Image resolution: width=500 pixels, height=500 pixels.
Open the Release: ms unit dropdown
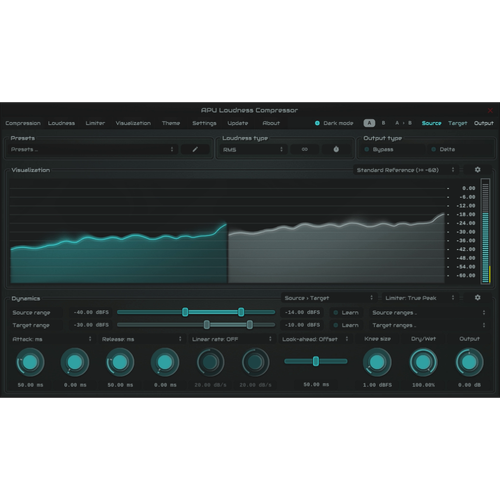coord(142,339)
